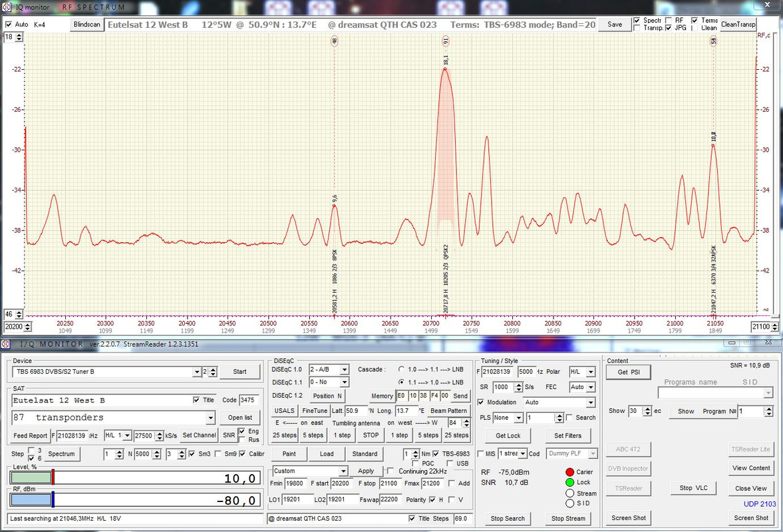Select the 21047,2 H transponder marker
This screenshot has width=783, height=532.
tap(714, 41)
